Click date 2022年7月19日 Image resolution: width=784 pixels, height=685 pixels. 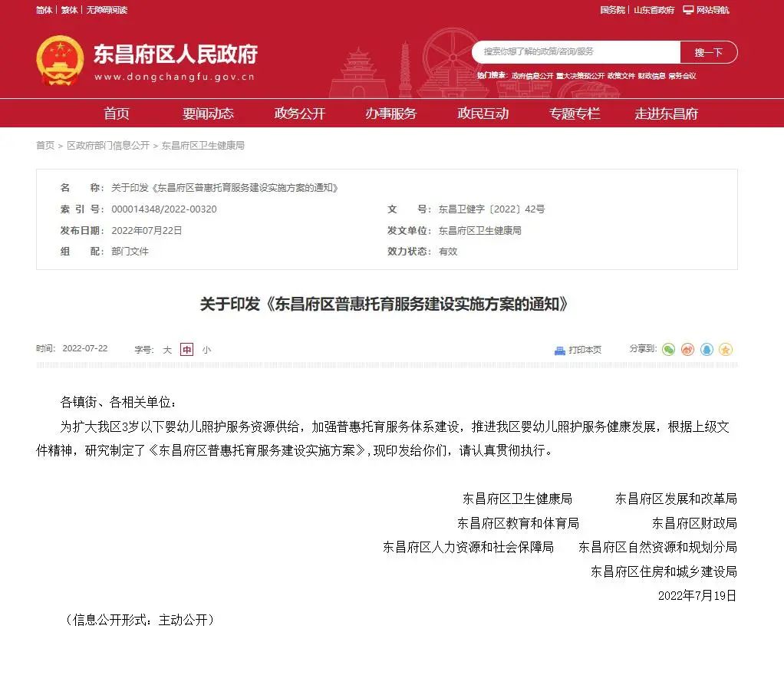point(697,595)
